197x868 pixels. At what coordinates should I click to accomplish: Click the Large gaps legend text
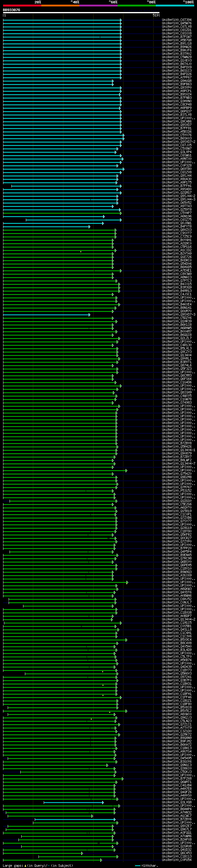pyautogui.click(x=38, y=865)
